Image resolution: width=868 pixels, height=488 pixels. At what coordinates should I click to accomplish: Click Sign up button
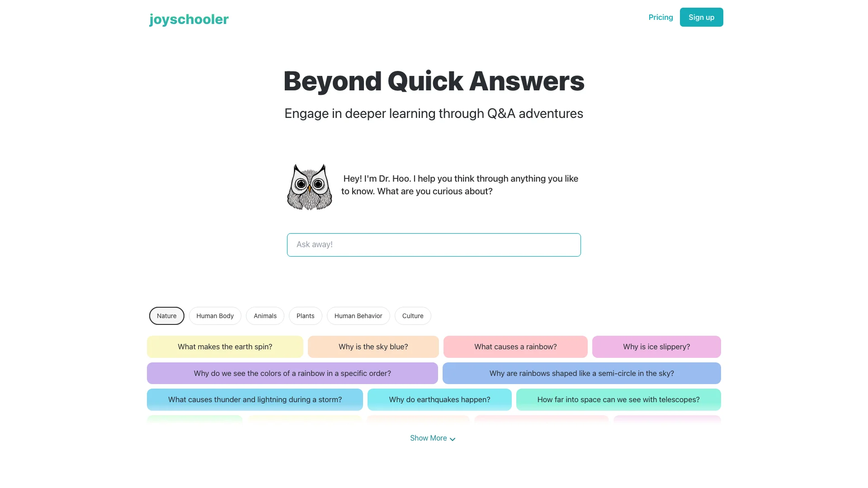(701, 17)
